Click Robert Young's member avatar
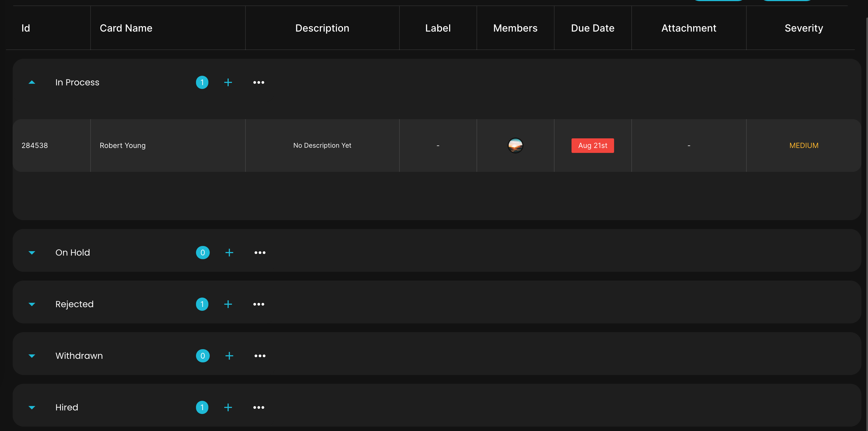Screen dimensions: 868x431 tap(515, 145)
